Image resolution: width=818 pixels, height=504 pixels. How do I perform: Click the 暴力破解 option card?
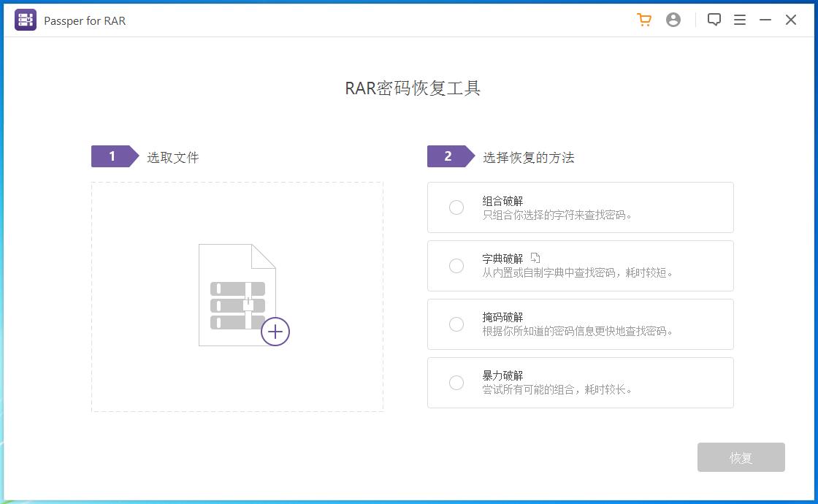click(x=580, y=383)
